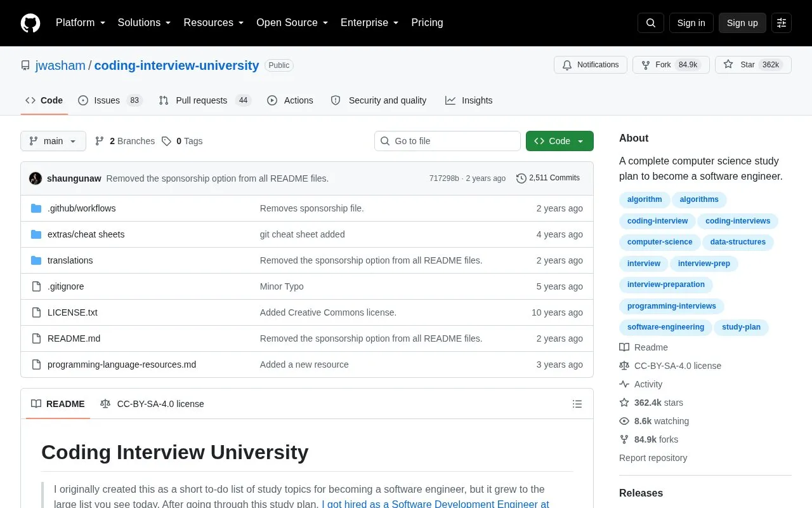Open the 2,511 Commits link
Image resolution: width=812 pixels, height=508 pixels.
[548, 178]
